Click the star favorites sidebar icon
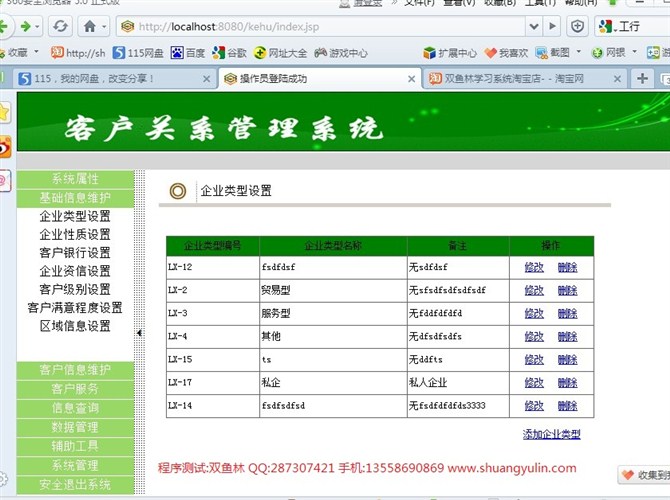 (4, 112)
